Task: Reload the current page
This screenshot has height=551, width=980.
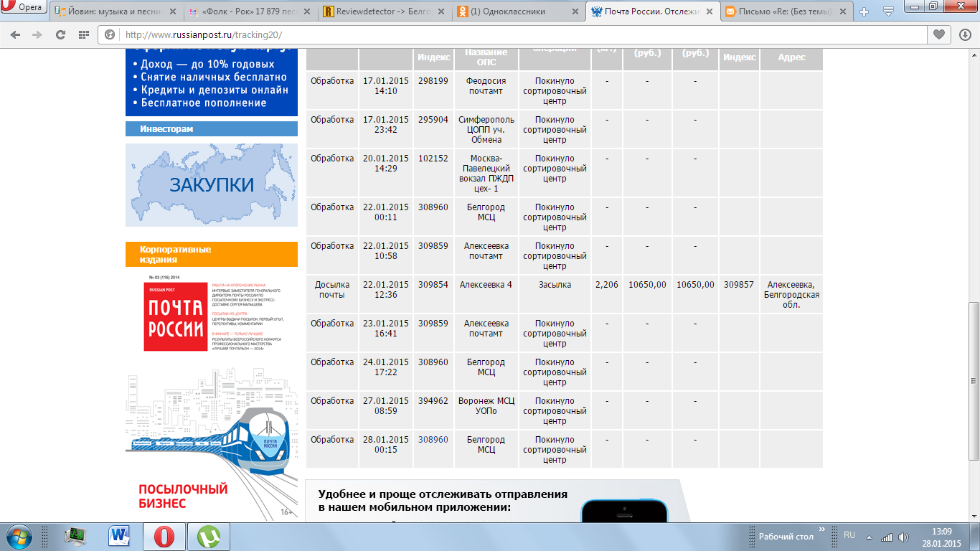Action: click(61, 34)
